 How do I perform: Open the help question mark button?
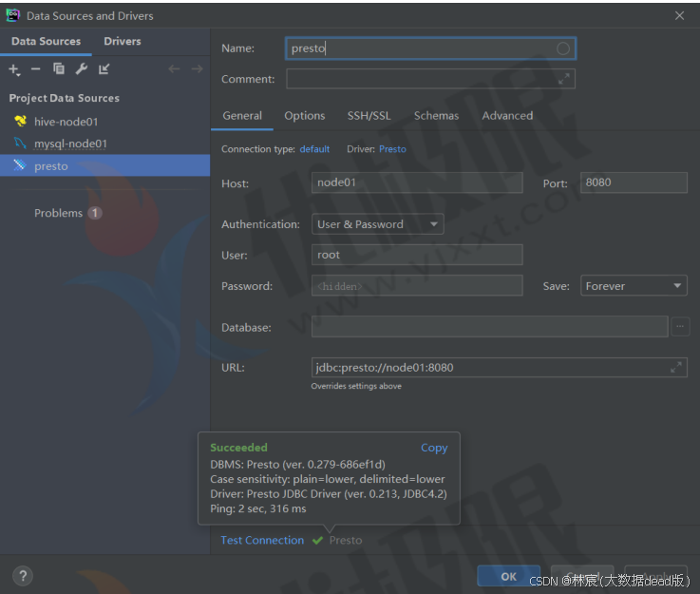pos(23,576)
